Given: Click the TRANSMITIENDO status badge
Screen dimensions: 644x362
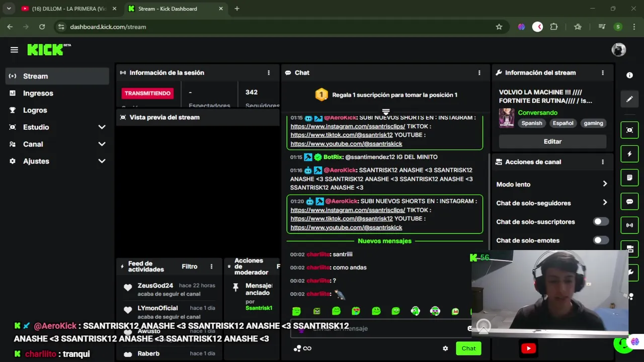Looking at the screenshot, I should coord(147,94).
